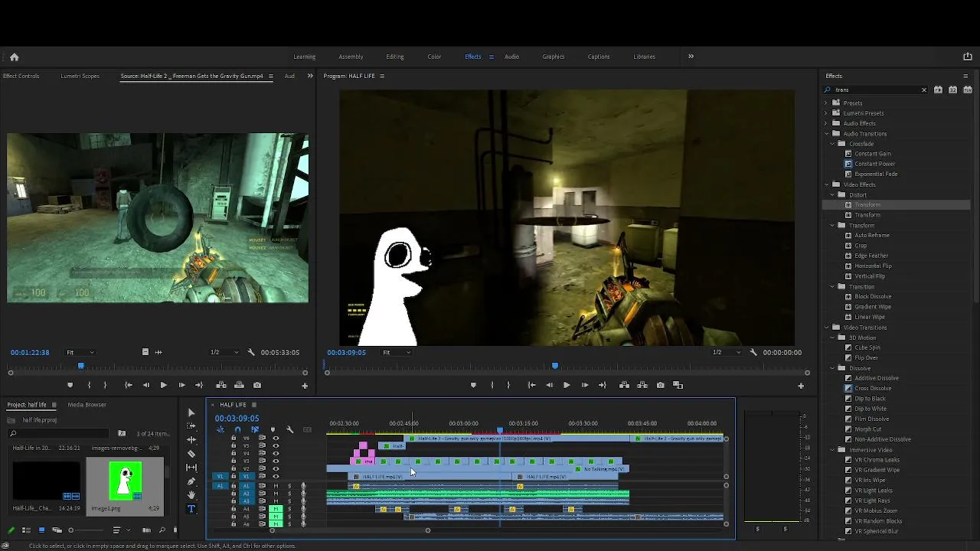Image resolution: width=980 pixels, height=551 pixels.
Task: Select the Slip tool
Action: coord(191,468)
